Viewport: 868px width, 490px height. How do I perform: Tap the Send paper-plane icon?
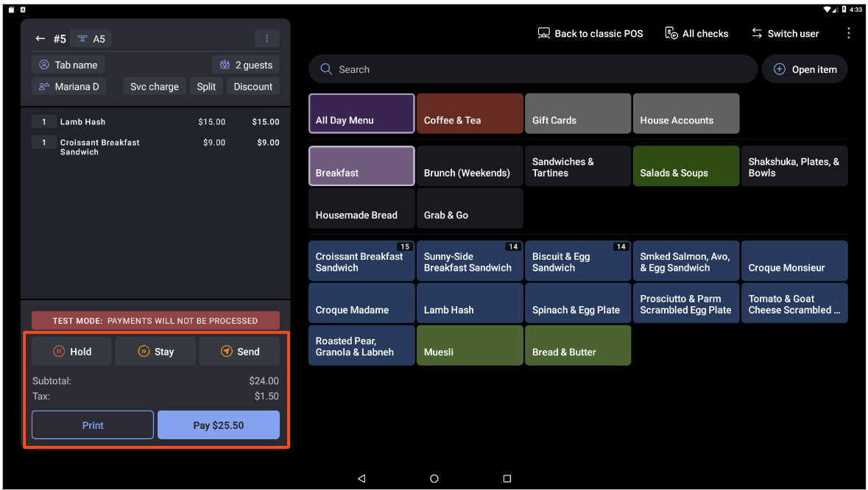pyautogui.click(x=226, y=351)
